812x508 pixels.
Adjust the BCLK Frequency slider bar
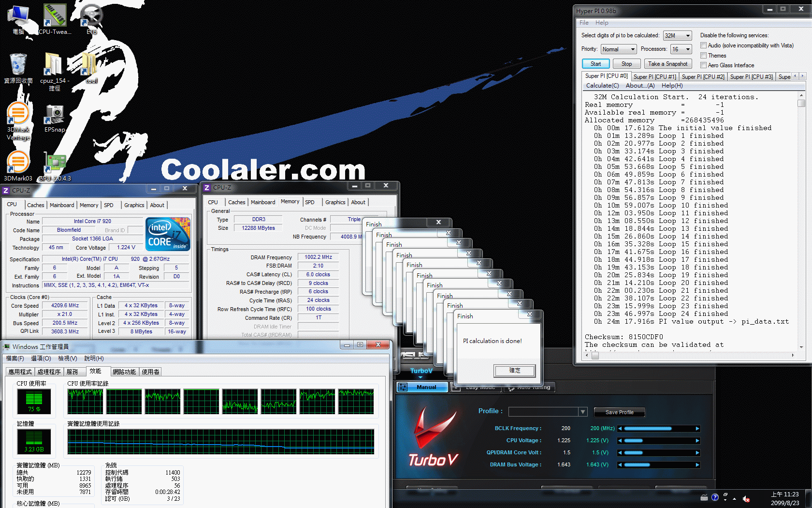(659, 429)
